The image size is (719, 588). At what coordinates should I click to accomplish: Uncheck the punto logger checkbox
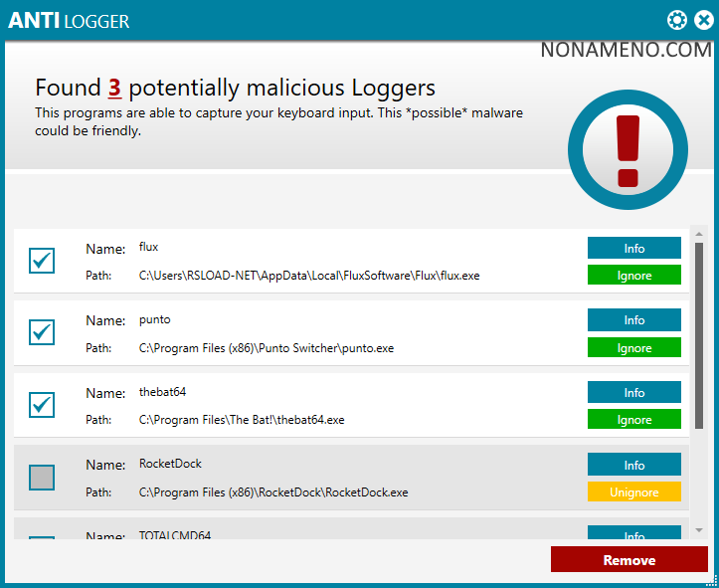[42, 332]
